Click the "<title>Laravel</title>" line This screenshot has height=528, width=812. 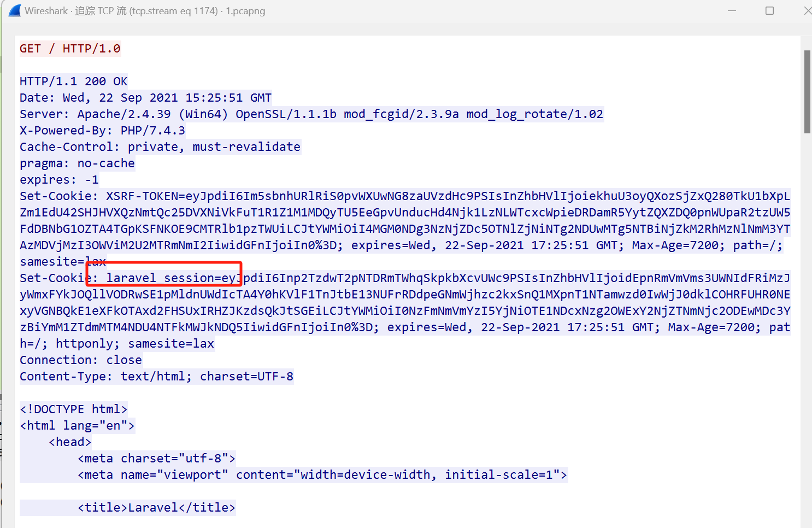click(157, 508)
